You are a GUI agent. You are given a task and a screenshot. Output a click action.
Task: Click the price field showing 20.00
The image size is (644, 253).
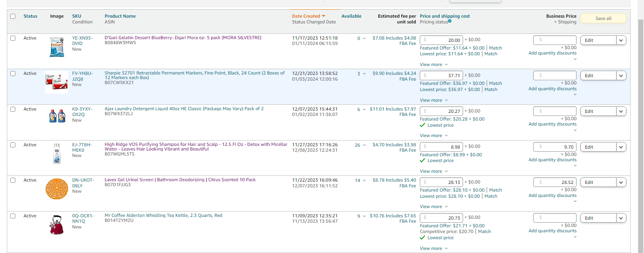click(x=441, y=40)
